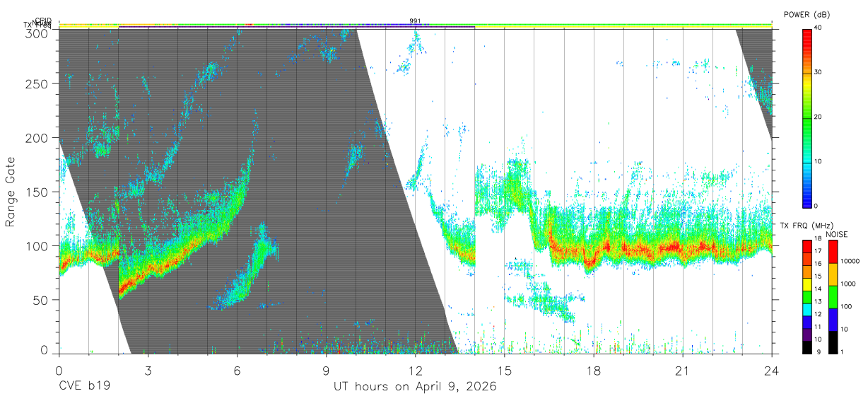Pick blue segment of NOISE legend

(x=833, y=320)
